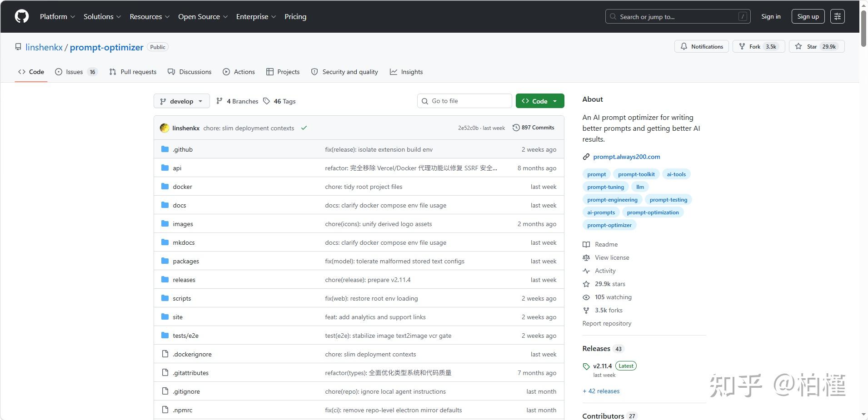This screenshot has height=420, width=868.
Task: Open the Actions tab
Action: point(239,72)
